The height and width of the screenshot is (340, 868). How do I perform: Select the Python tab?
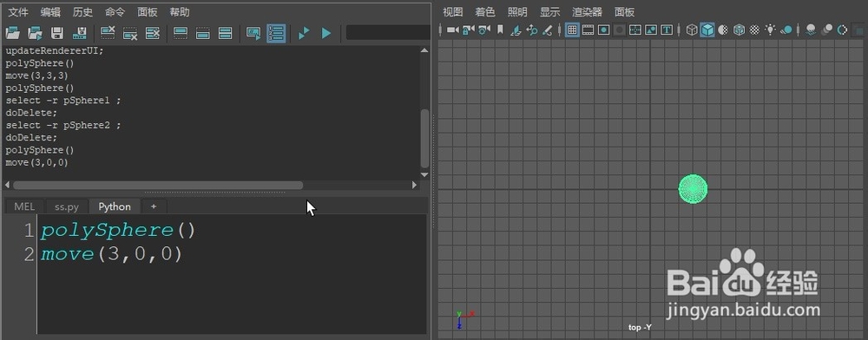click(115, 206)
